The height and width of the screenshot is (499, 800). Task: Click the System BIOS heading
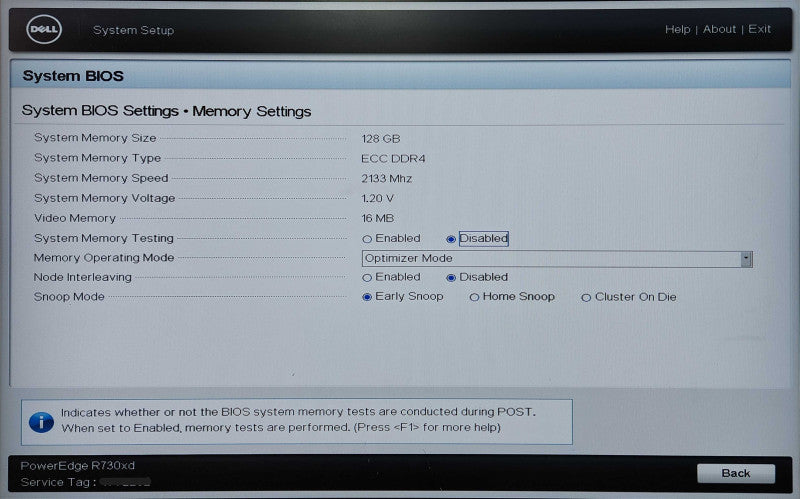pyautogui.click(x=73, y=76)
